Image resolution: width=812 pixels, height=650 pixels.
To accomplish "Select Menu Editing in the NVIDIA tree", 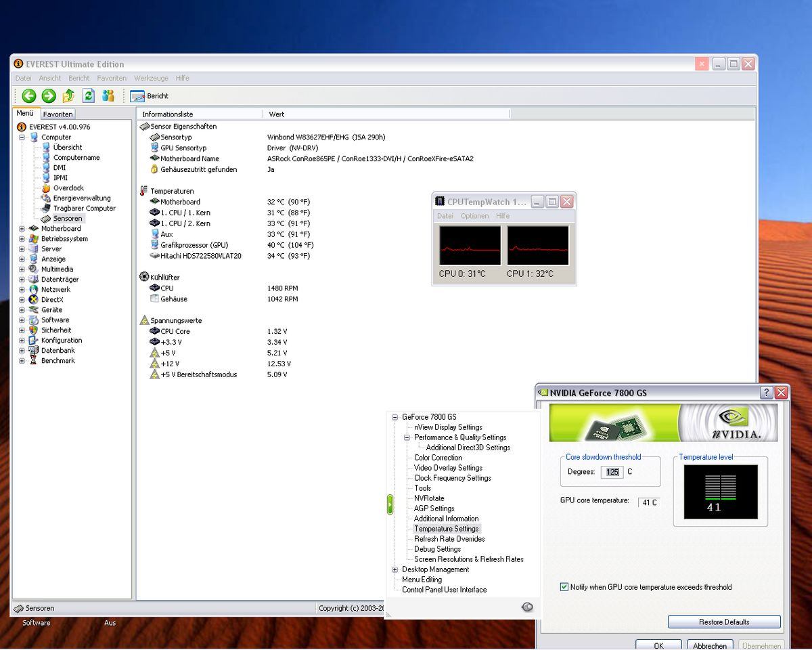I will (x=422, y=580).
